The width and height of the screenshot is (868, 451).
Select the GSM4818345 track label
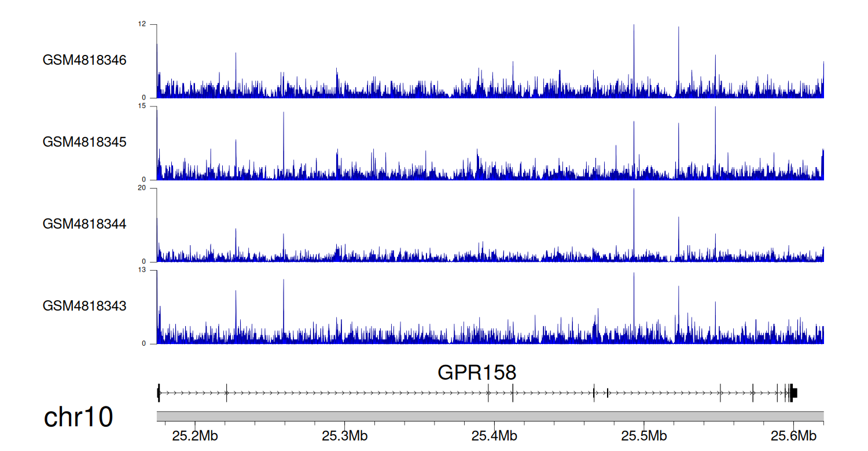(84, 142)
